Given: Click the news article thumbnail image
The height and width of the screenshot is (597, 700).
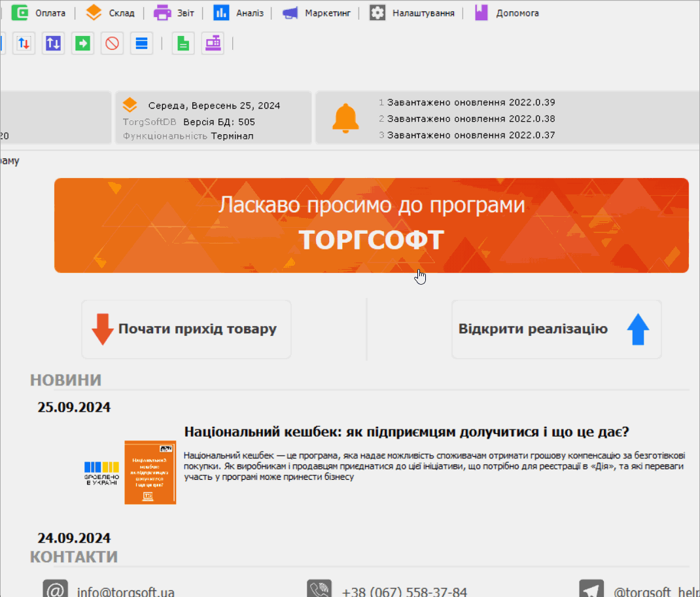Looking at the screenshot, I should [x=150, y=473].
